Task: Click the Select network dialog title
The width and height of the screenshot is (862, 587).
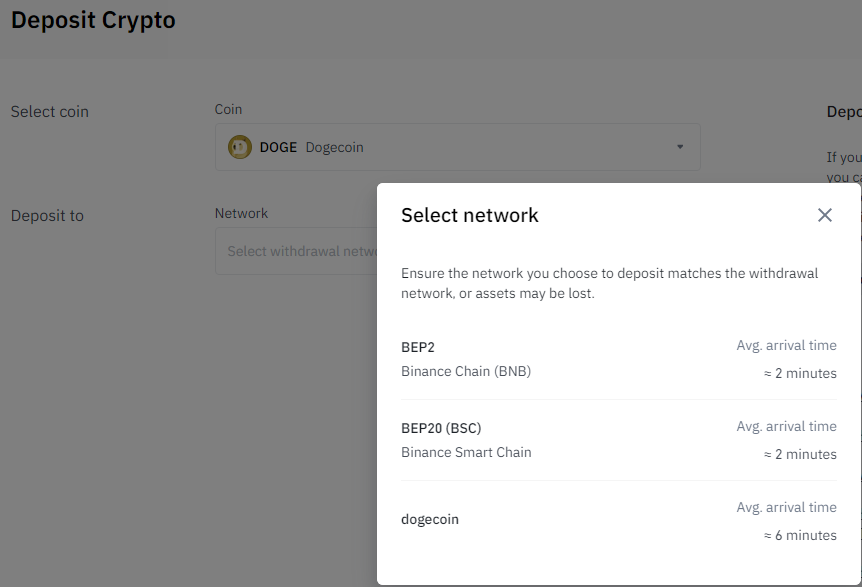Action: [470, 215]
